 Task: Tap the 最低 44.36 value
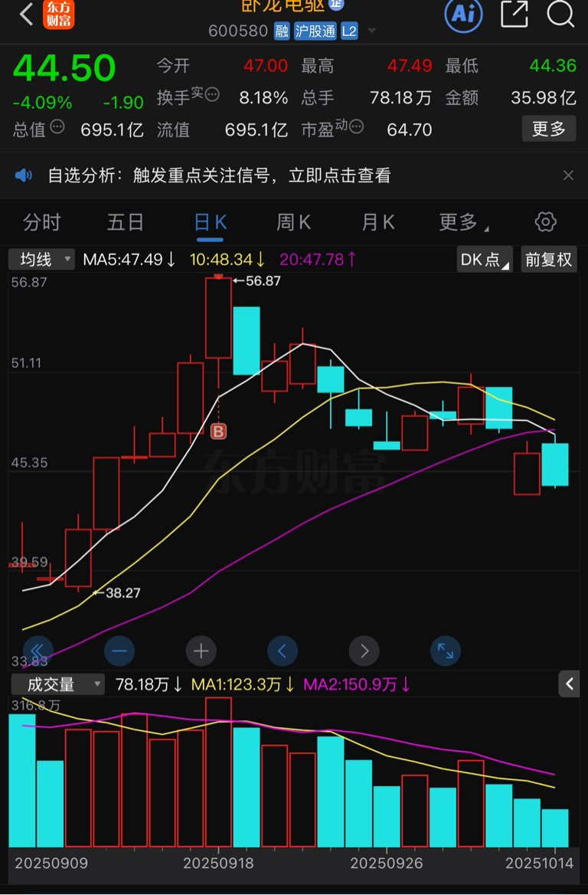coord(553,66)
